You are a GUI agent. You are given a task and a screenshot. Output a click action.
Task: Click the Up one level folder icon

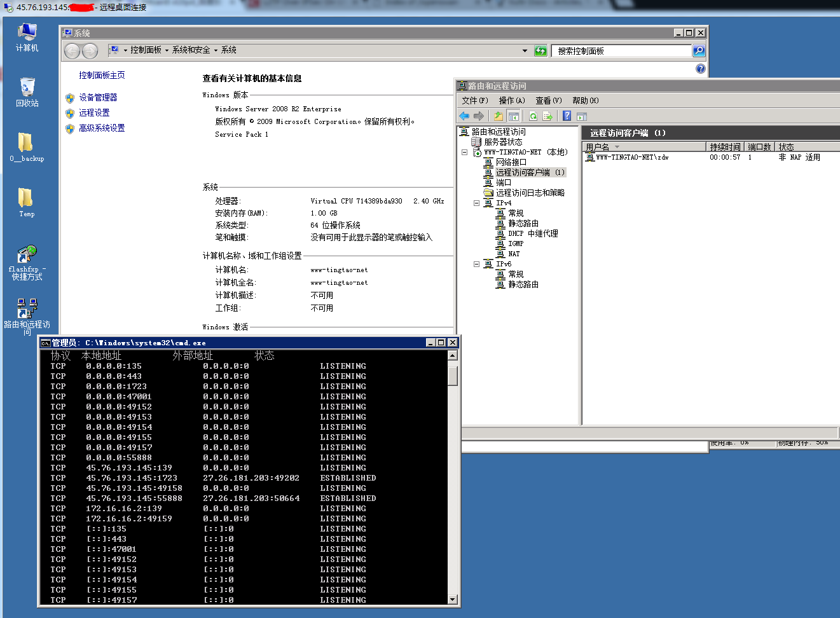pos(499,116)
